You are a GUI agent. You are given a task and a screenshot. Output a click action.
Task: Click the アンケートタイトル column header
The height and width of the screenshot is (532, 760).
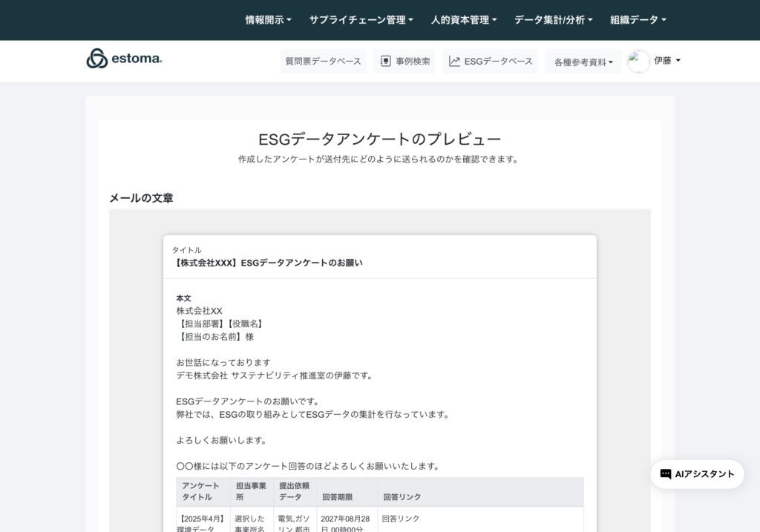[200, 491]
